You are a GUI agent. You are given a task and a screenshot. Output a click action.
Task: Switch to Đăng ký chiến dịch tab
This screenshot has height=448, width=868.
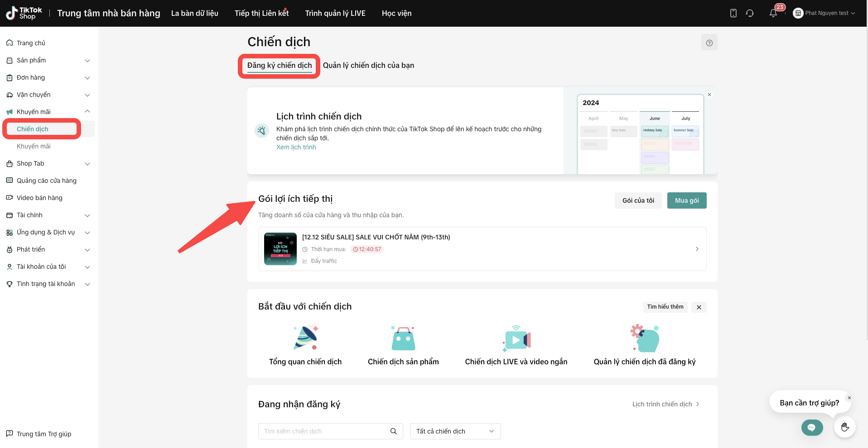click(280, 66)
